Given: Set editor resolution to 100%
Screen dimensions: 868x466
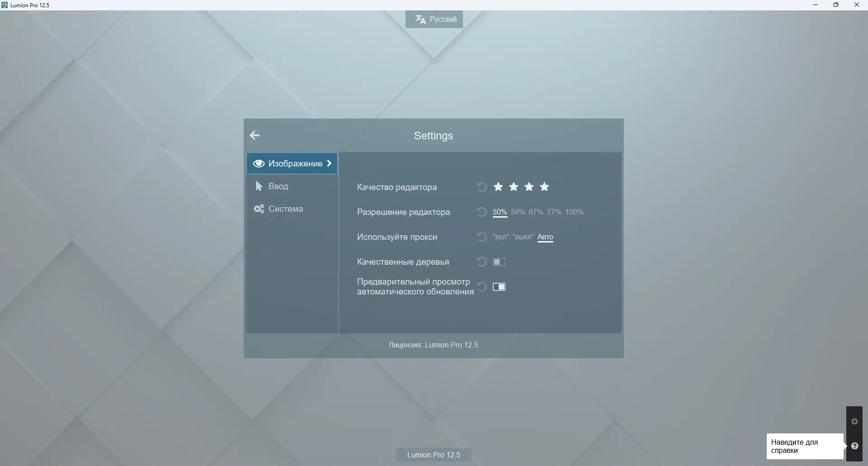Looking at the screenshot, I should (x=575, y=212).
